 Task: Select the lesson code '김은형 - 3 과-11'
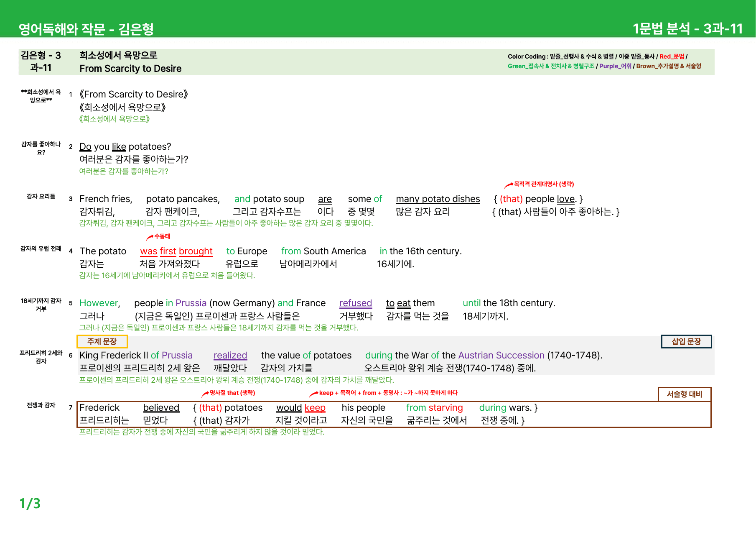tap(41, 61)
